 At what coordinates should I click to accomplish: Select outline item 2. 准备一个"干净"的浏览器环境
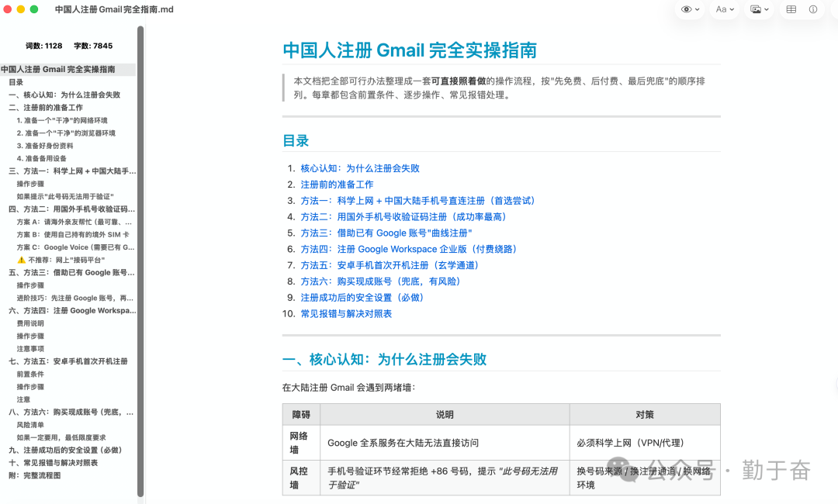(66, 133)
